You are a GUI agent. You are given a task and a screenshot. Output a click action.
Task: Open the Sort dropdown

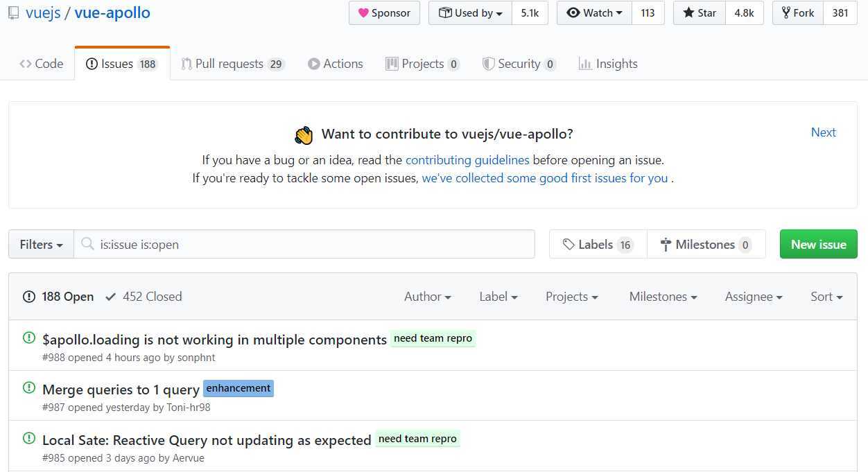827,297
